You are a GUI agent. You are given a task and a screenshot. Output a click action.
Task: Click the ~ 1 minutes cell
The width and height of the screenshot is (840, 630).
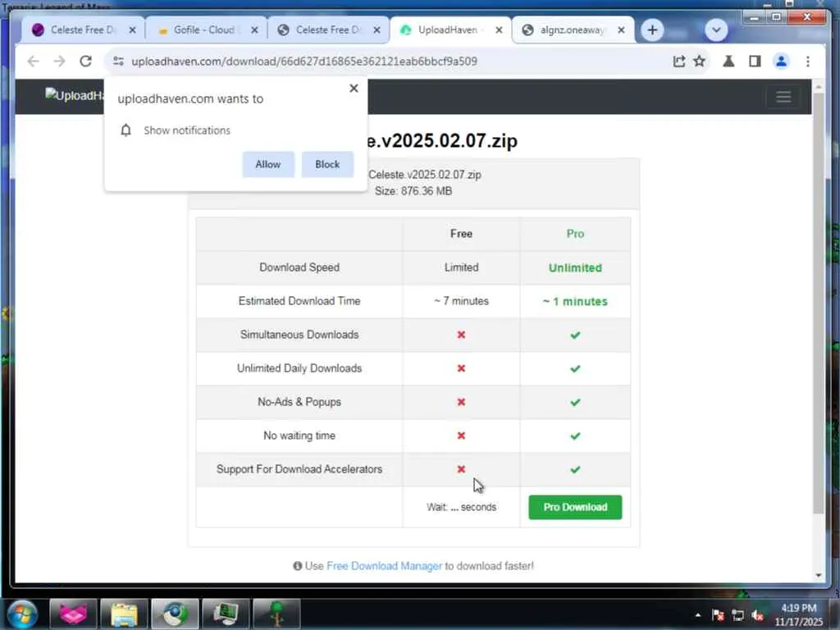pyautogui.click(x=575, y=301)
